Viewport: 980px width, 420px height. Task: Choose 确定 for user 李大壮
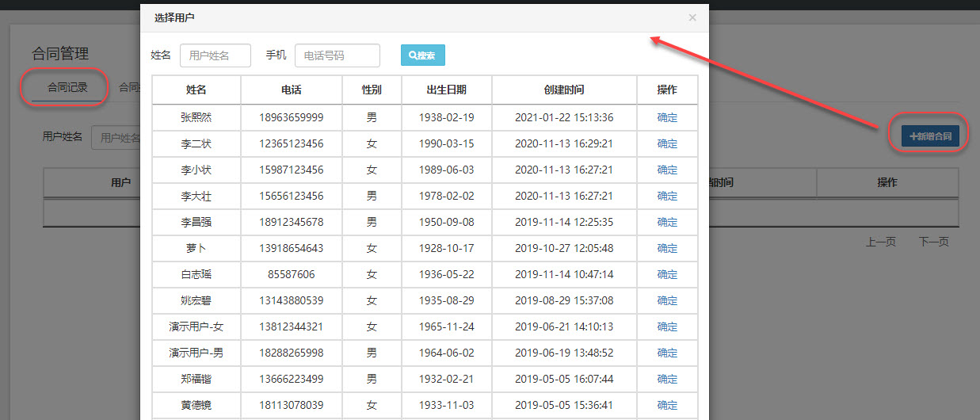pyautogui.click(x=667, y=196)
